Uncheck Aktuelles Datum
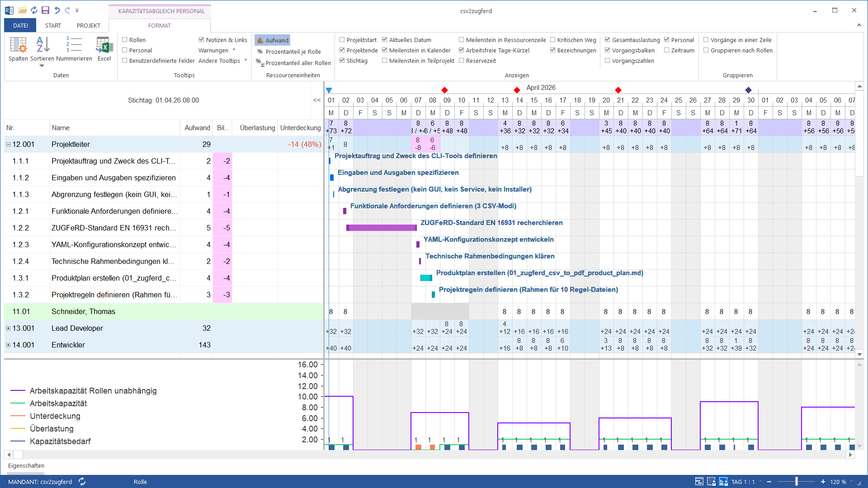868x488 pixels. coord(385,40)
